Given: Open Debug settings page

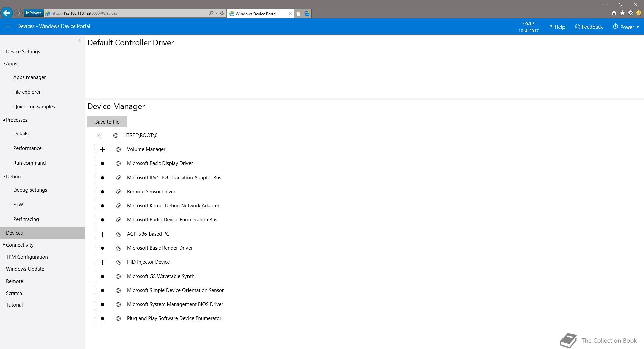Looking at the screenshot, I should 30,190.
